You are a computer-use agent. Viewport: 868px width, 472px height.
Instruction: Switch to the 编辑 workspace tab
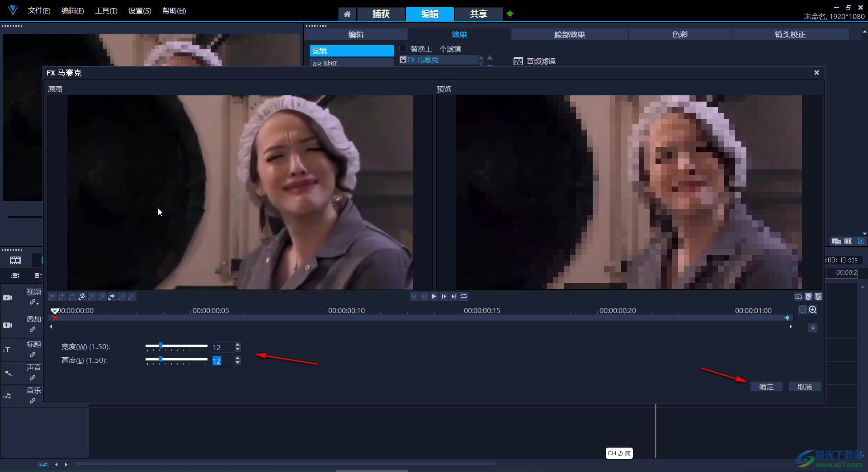pos(430,14)
